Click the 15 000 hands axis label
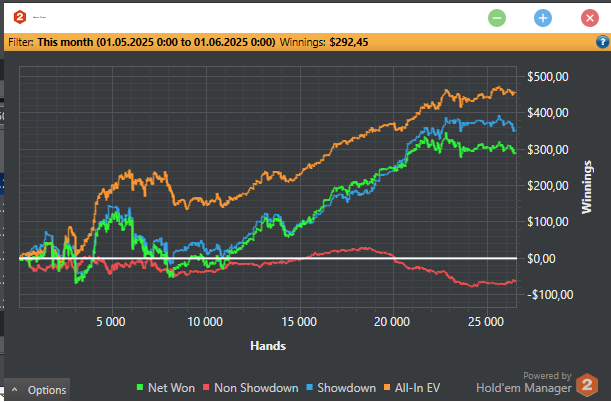The height and width of the screenshot is (402, 611). point(299,322)
